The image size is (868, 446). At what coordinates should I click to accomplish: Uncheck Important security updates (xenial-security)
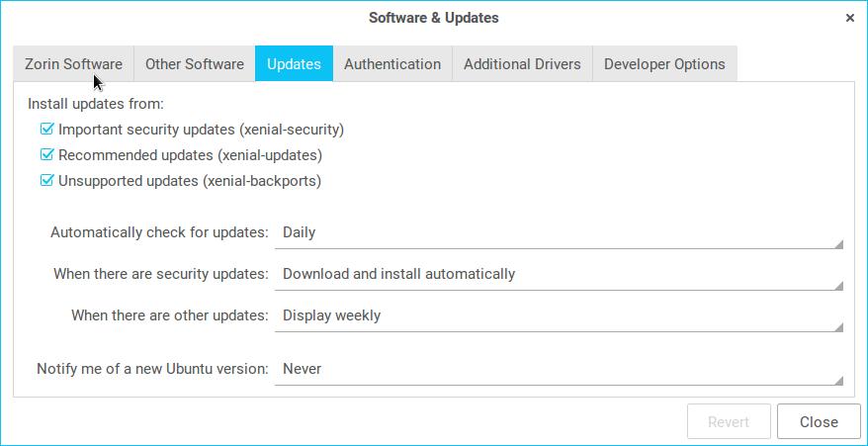tap(46, 130)
